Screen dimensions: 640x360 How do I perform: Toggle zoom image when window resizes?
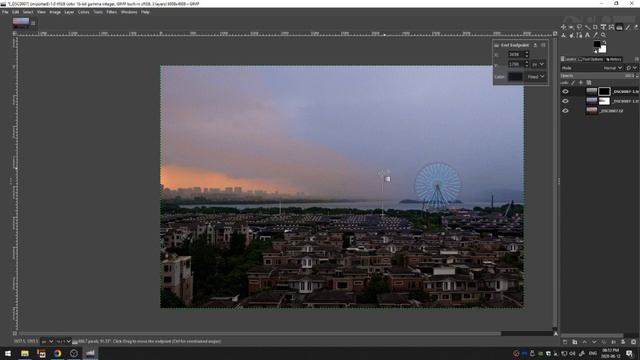click(x=555, y=33)
